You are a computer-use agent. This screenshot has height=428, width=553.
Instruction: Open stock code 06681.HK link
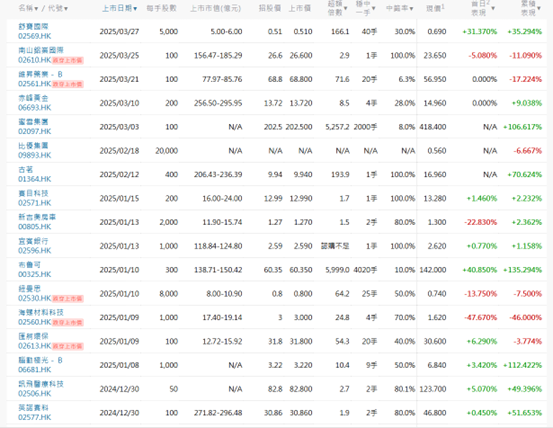[35, 369]
